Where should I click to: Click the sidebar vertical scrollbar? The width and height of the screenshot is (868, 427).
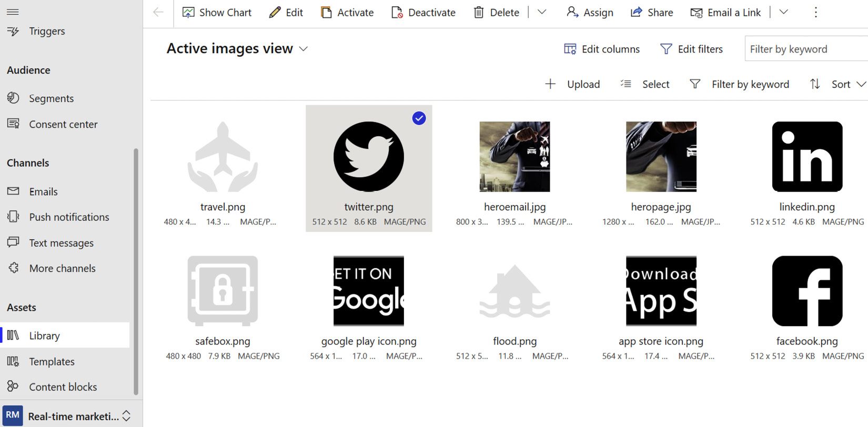(136, 271)
